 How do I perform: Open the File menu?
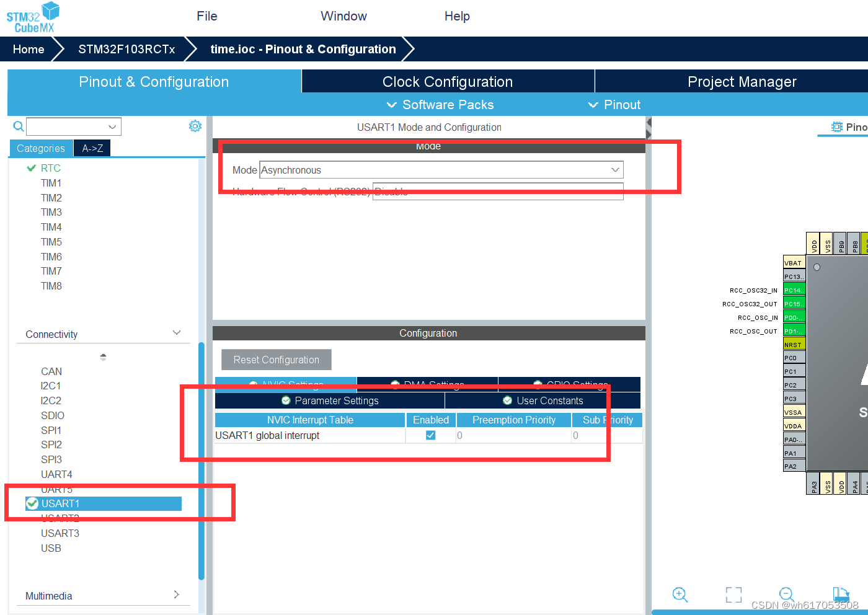207,16
